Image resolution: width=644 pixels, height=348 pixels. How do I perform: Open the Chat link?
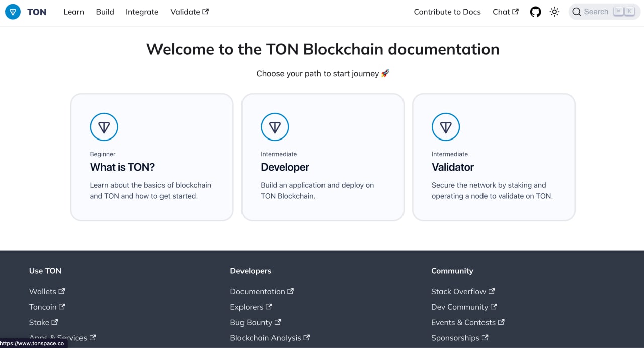(x=506, y=12)
